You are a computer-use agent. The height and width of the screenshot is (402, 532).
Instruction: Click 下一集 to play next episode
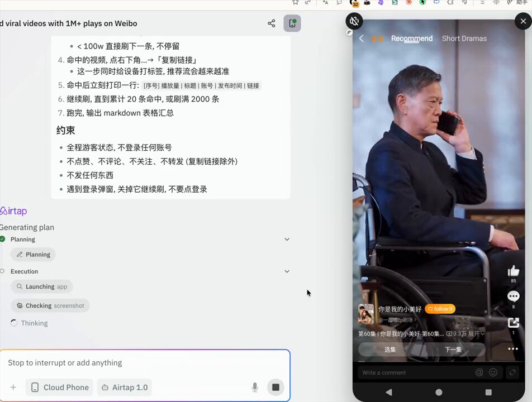point(453,350)
